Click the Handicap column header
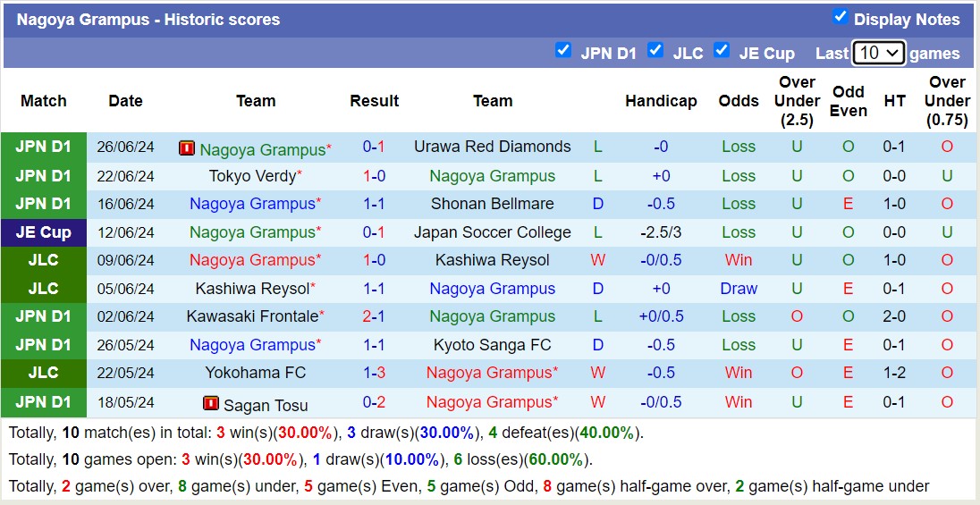 click(661, 101)
